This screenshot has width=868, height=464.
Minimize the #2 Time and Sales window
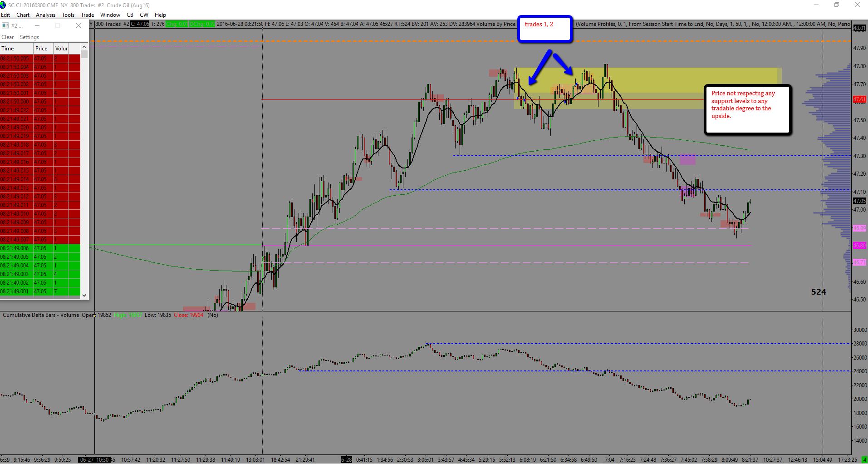[37, 25]
